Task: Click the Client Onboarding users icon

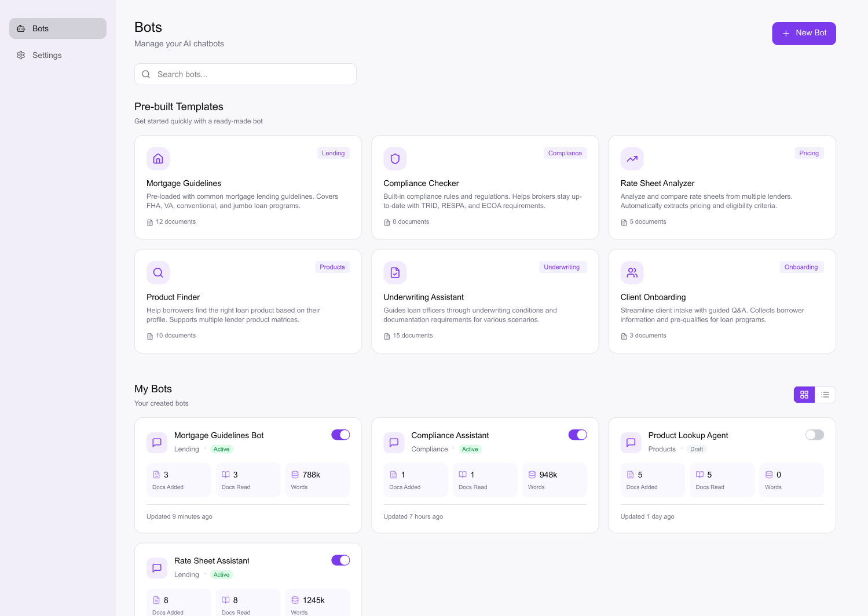Action: tap(632, 272)
